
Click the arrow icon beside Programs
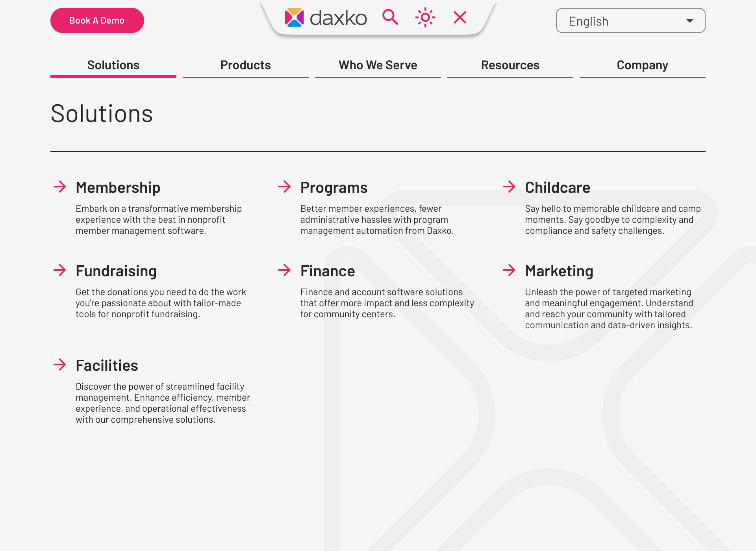click(x=284, y=187)
